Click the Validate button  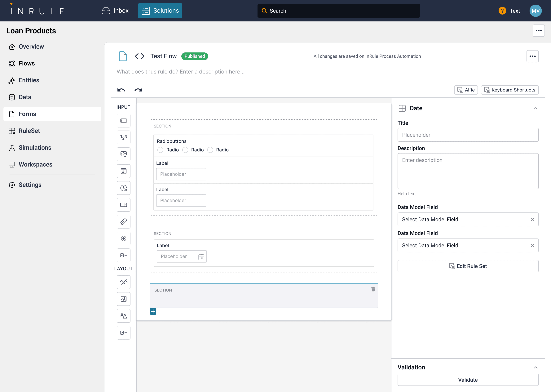point(468,380)
